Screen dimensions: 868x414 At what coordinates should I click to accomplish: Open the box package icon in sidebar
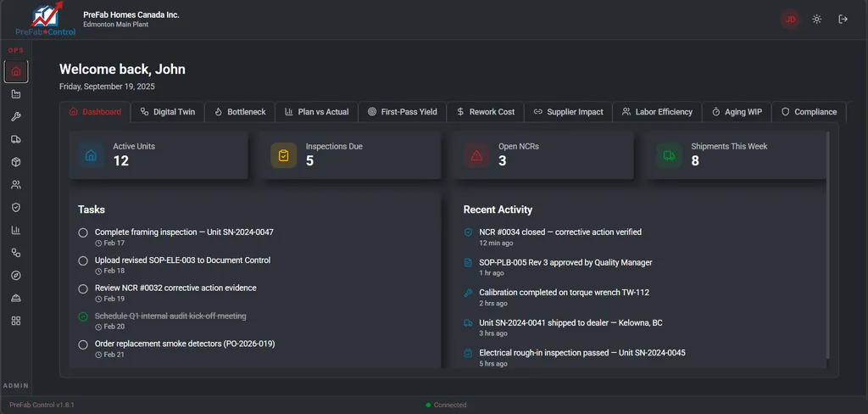pyautogui.click(x=16, y=162)
